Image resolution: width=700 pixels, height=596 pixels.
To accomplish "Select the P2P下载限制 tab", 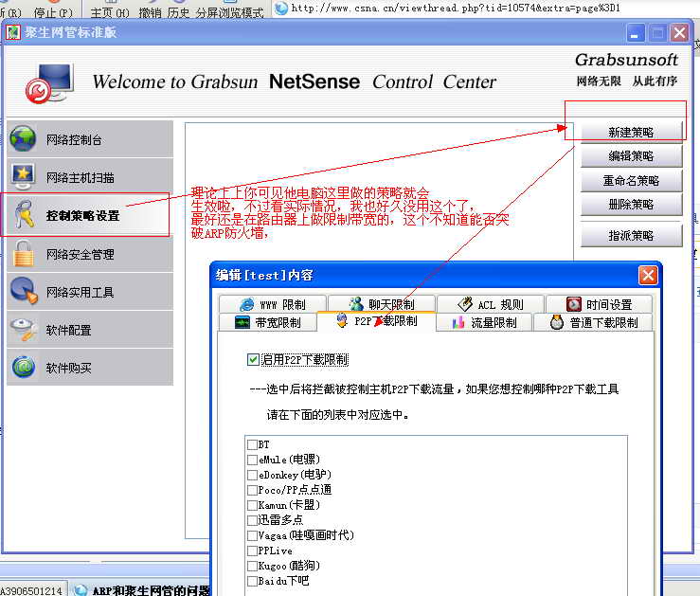I will (x=376, y=321).
